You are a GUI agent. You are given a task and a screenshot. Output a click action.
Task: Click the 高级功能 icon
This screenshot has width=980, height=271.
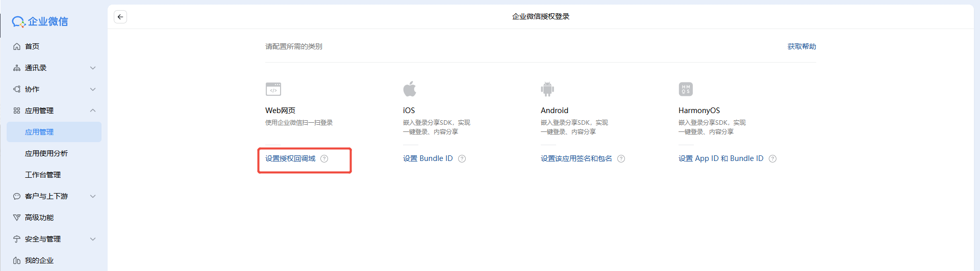coord(17,218)
